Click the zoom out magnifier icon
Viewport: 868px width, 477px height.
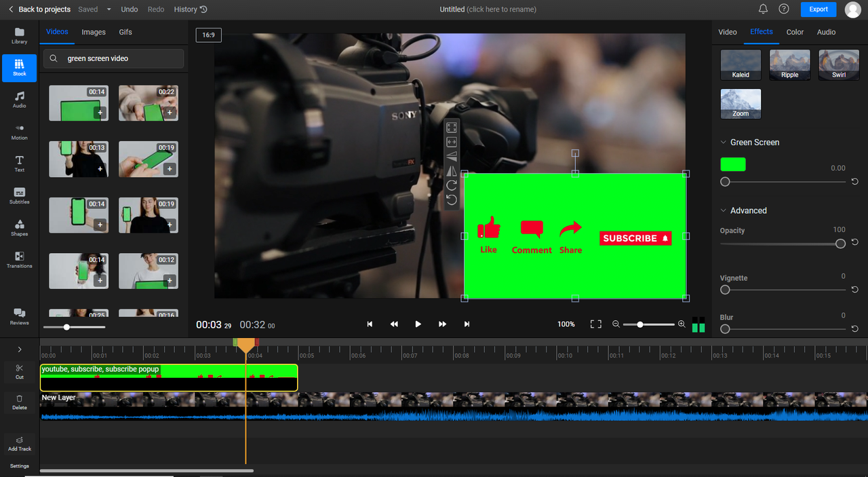tap(616, 324)
